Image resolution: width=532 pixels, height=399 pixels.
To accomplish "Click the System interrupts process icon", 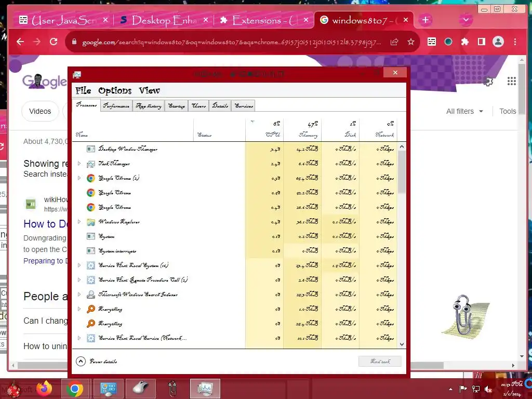I will click(90, 251).
